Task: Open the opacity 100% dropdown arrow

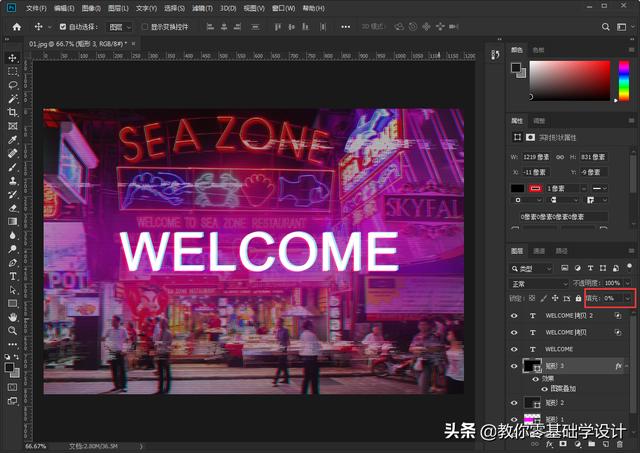Action: click(x=628, y=283)
